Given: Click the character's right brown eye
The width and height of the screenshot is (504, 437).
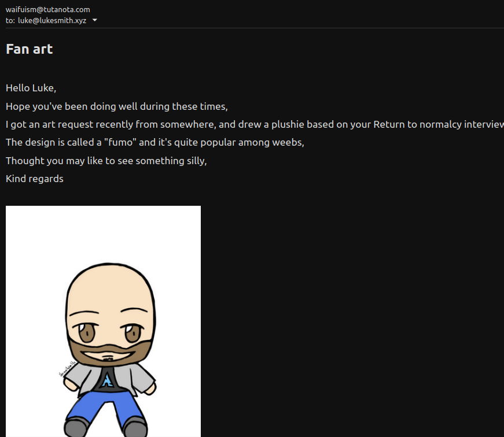Looking at the screenshot, I should click(133, 333).
